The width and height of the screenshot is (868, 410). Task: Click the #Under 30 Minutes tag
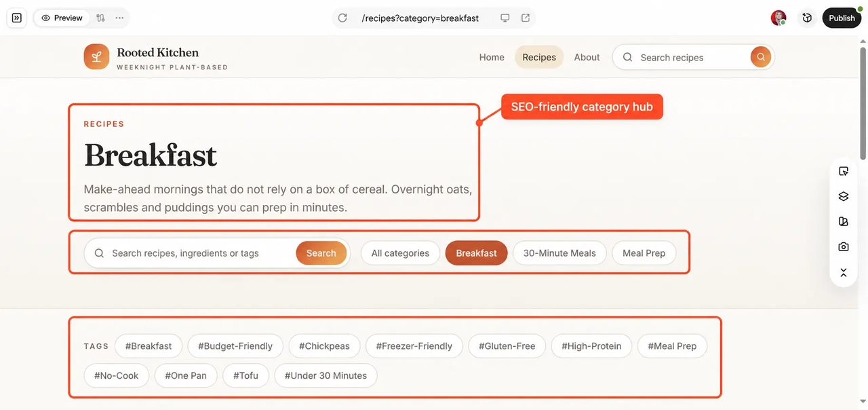point(325,375)
